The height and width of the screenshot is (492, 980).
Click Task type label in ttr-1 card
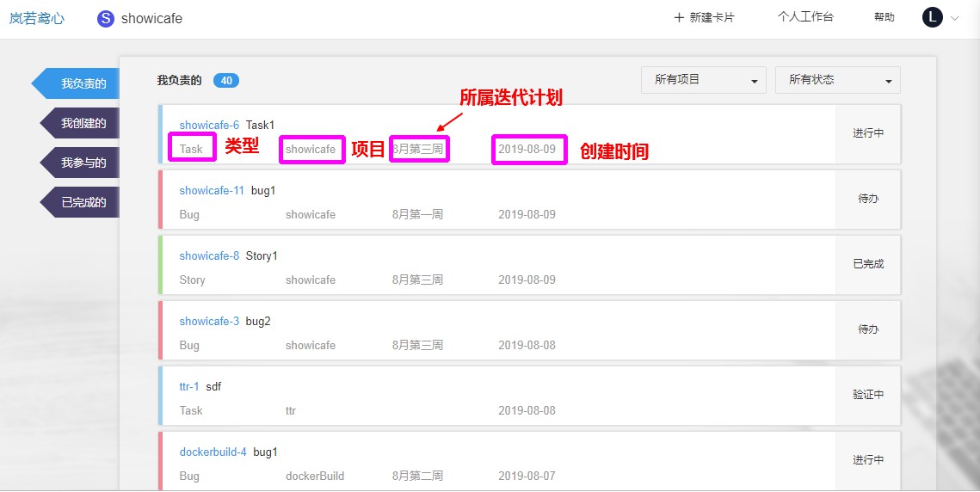pos(191,411)
